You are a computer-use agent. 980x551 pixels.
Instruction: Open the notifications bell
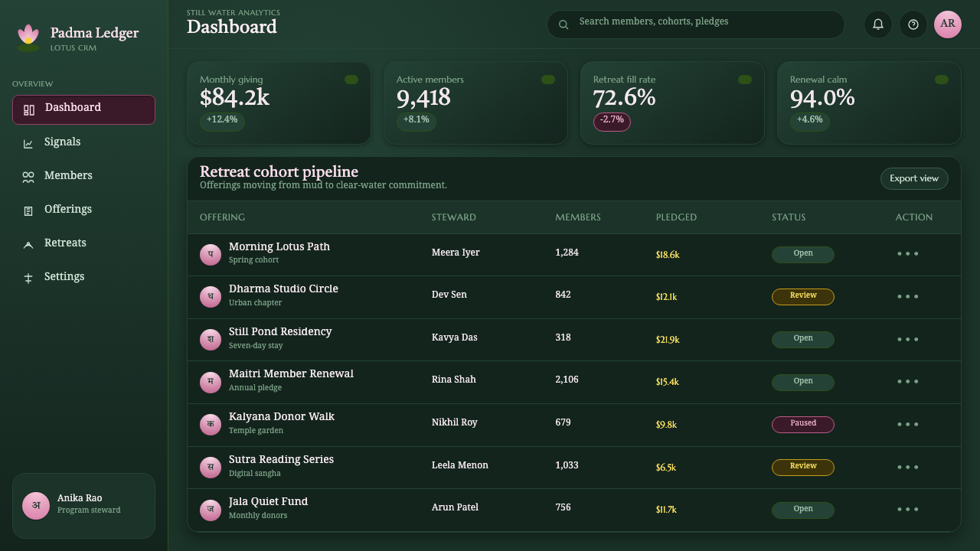[878, 24]
